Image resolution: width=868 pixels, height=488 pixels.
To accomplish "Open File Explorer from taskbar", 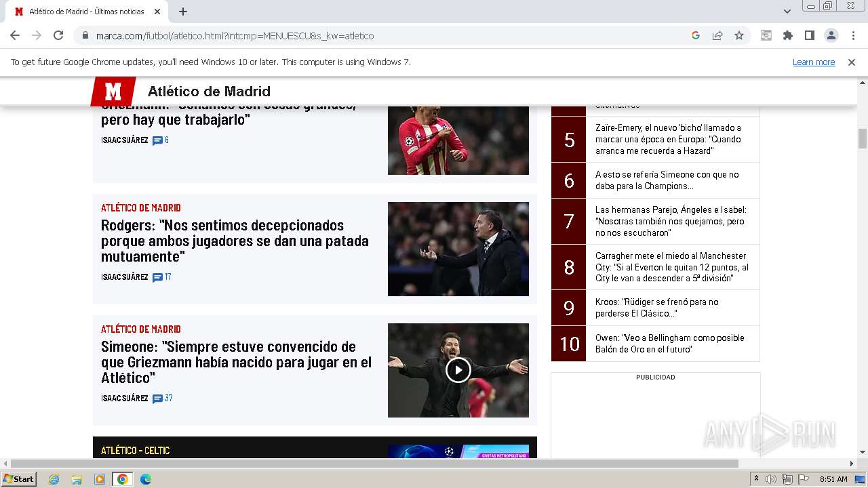I will coord(77,479).
